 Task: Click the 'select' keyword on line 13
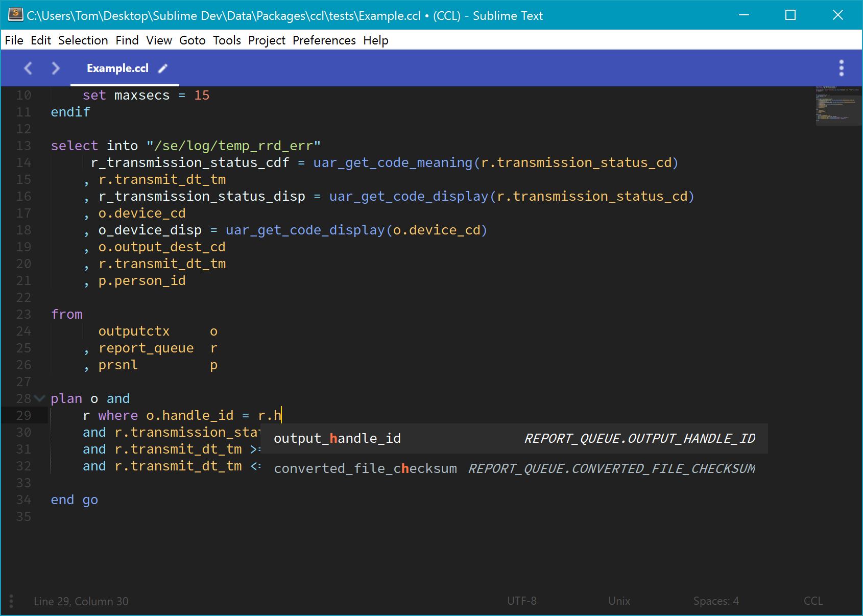click(x=75, y=146)
